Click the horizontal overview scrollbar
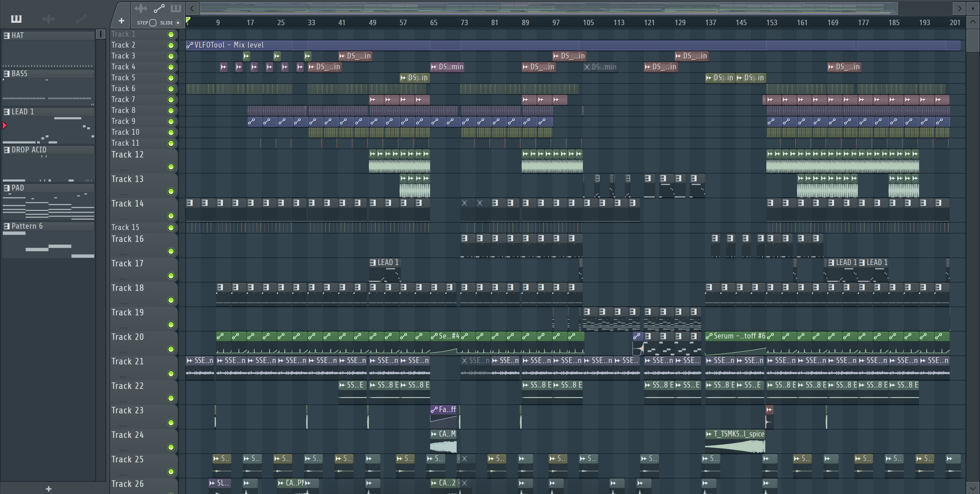The image size is (980, 494). coord(549,8)
